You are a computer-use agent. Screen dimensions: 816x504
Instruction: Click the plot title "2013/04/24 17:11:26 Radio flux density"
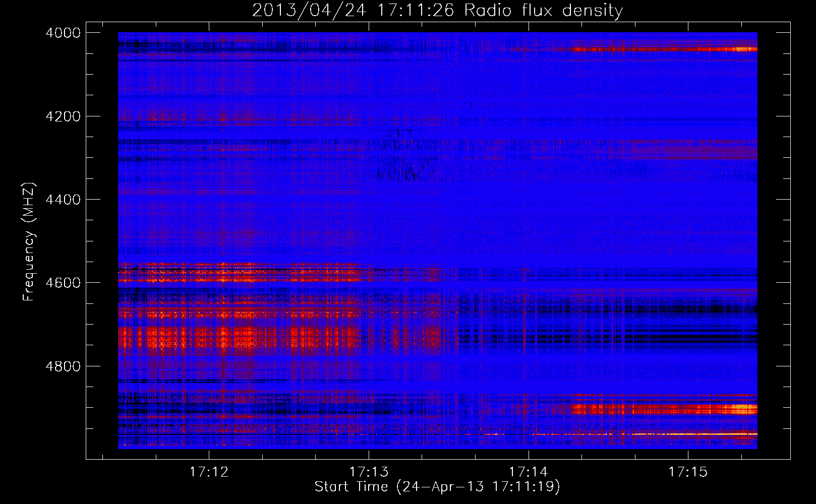click(437, 10)
